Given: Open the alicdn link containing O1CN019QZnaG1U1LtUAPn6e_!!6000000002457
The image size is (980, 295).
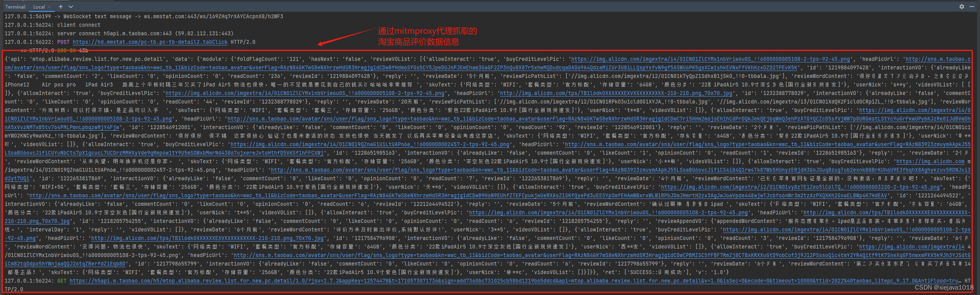Looking at the screenshot, I should tap(370, 144).
